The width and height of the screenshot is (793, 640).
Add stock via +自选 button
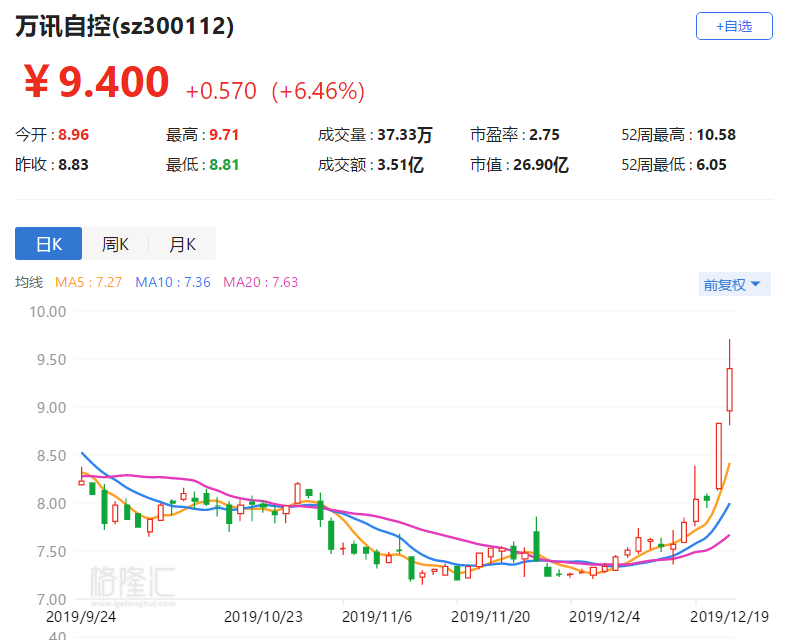(734, 26)
